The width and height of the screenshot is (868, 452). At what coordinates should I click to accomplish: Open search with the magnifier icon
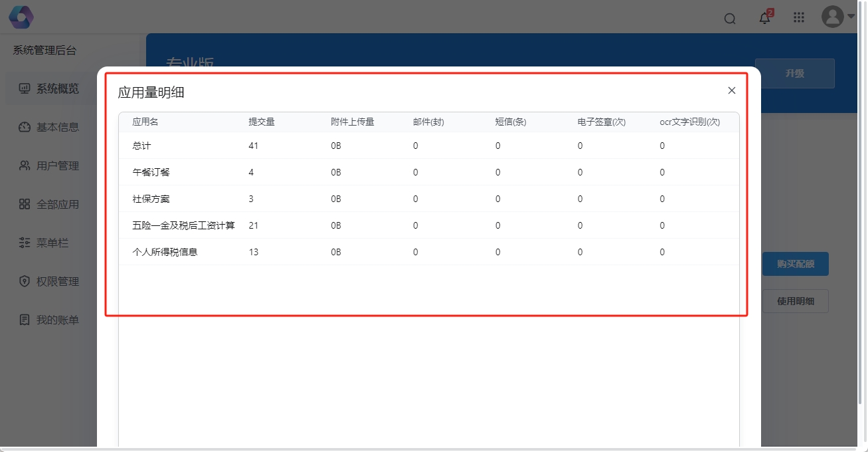point(730,19)
